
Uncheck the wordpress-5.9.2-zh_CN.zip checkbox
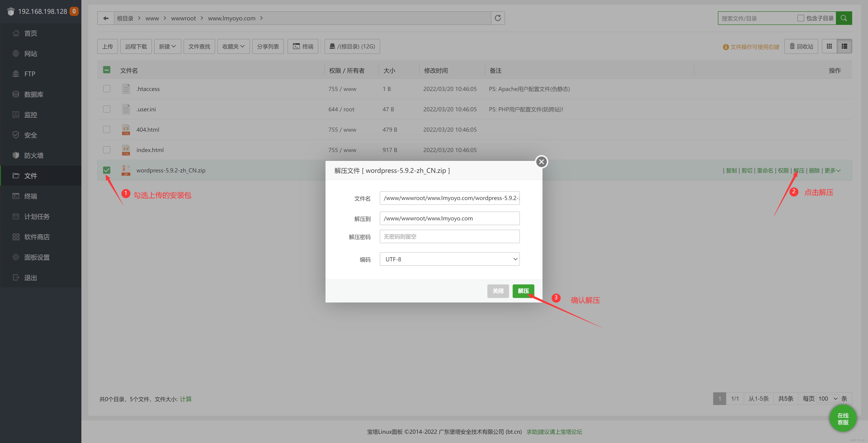click(x=106, y=170)
